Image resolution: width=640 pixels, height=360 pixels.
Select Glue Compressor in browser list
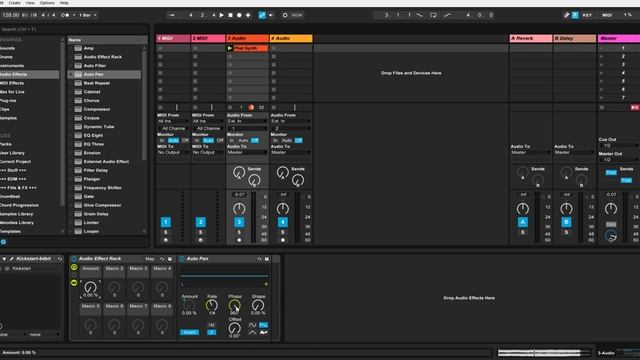pyautogui.click(x=102, y=205)
